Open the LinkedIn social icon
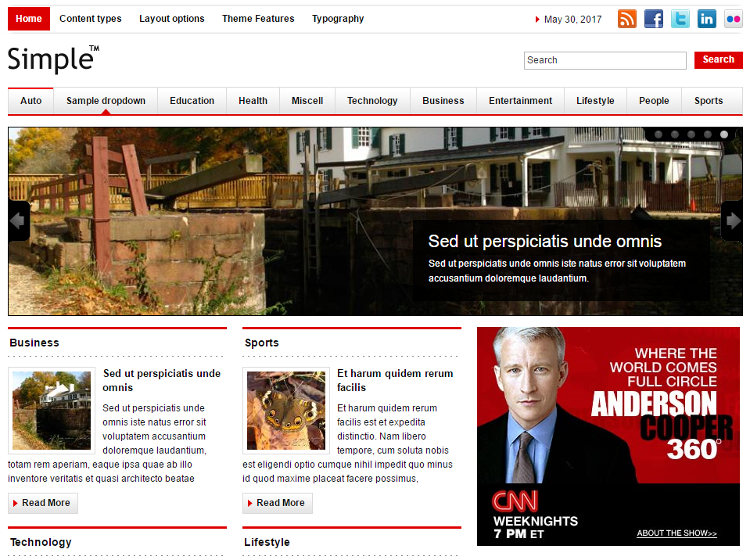750x560 pixels. pyautogui.click(x=706, y=19)
